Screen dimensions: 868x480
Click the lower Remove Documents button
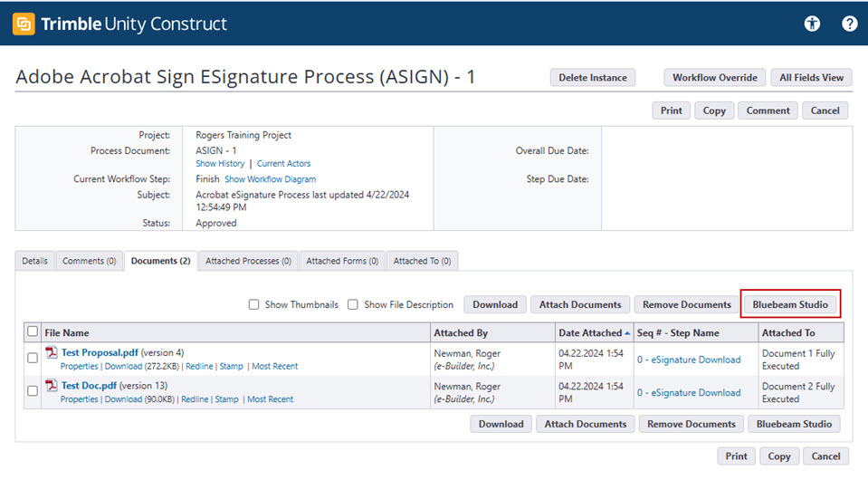click(x=692, y=424)
